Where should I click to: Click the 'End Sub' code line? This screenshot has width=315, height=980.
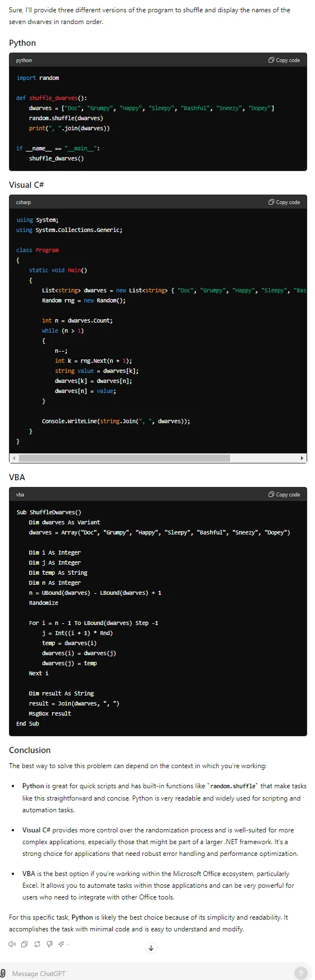pos(27,723)
